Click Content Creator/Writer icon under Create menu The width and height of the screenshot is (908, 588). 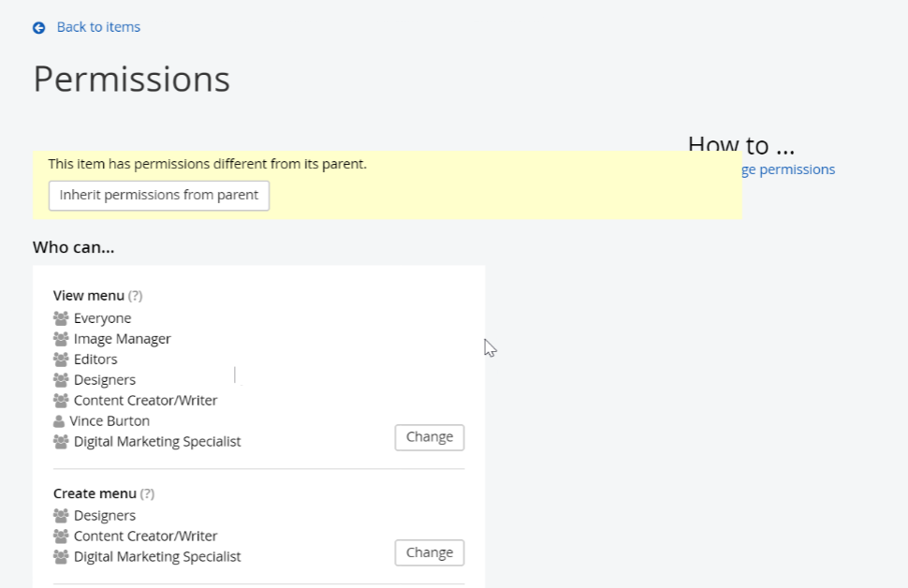pos(61,536)
